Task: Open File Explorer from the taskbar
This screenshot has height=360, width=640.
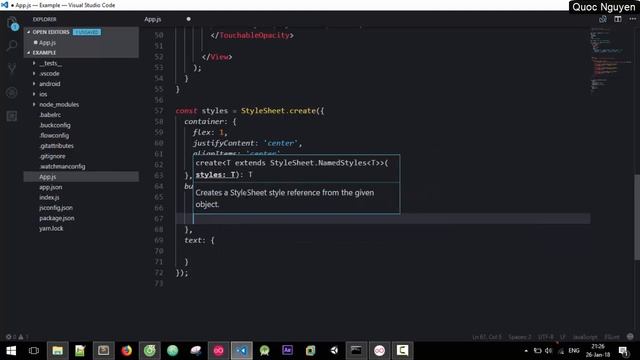Action: [58, 351]
